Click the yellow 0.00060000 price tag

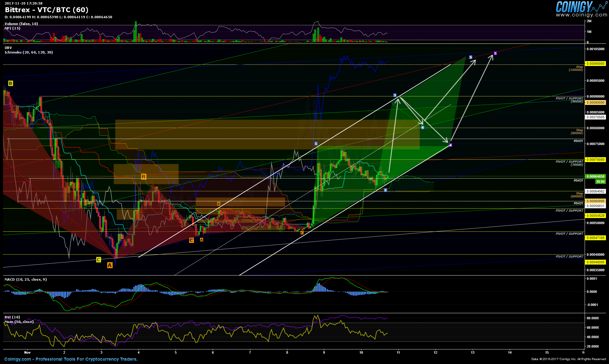596,201
